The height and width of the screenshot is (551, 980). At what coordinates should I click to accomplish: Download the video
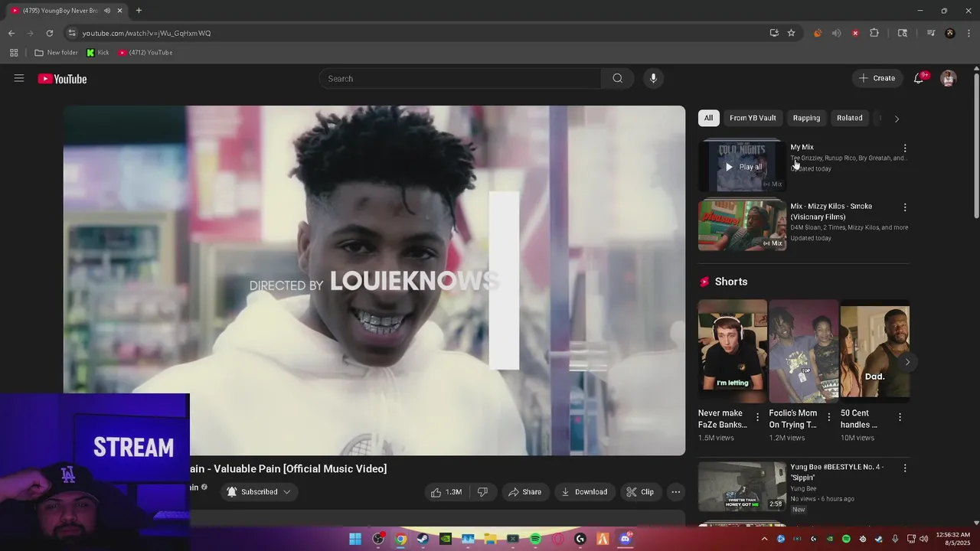click(x=584, y=492)
